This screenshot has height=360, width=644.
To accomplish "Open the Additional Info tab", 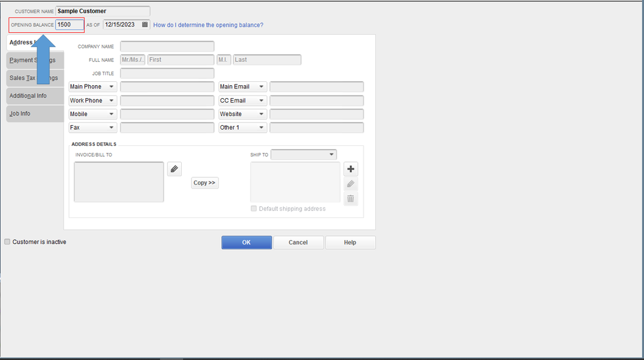I will [35, 95].
